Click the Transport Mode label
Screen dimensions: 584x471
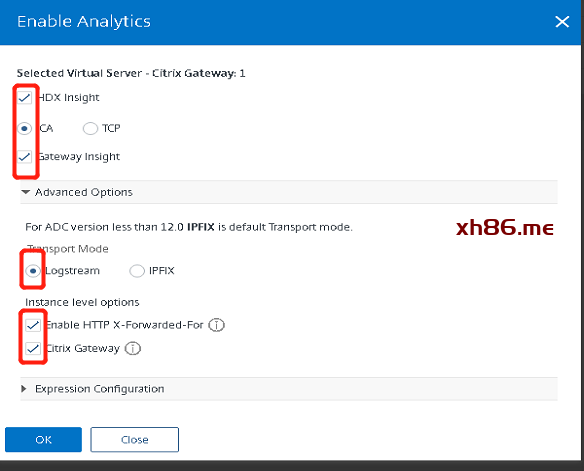[68, 249]
